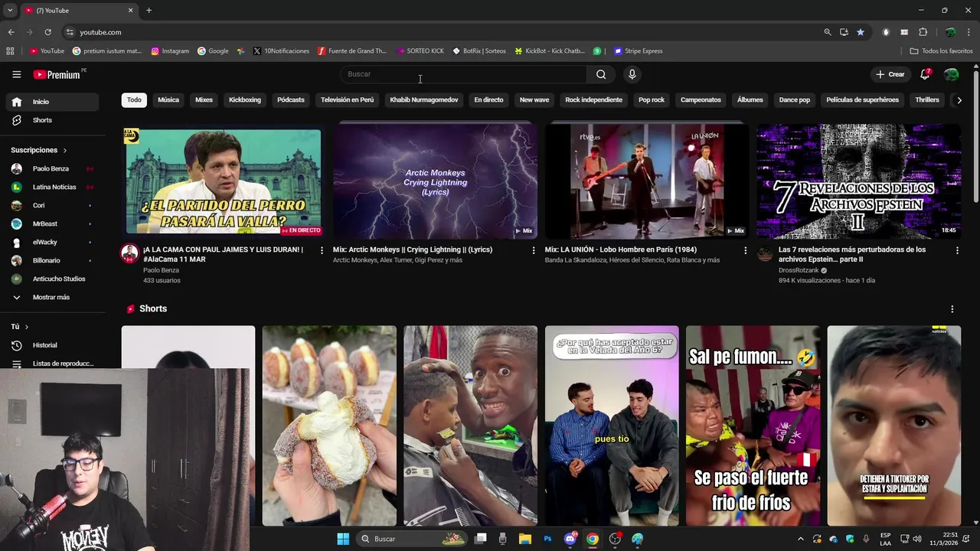Select the Pódcasts filter chip
980x551 pixels.
(291, 99)
